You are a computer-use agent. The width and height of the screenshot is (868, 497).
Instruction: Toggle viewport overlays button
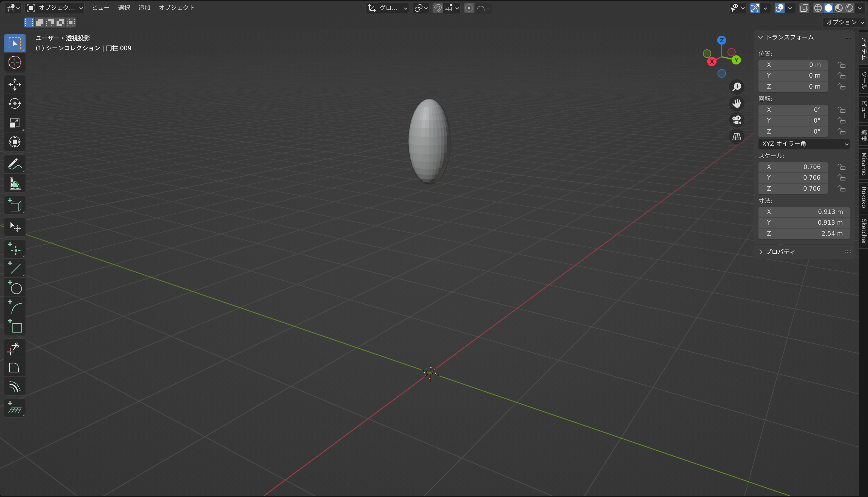[780, 8]
